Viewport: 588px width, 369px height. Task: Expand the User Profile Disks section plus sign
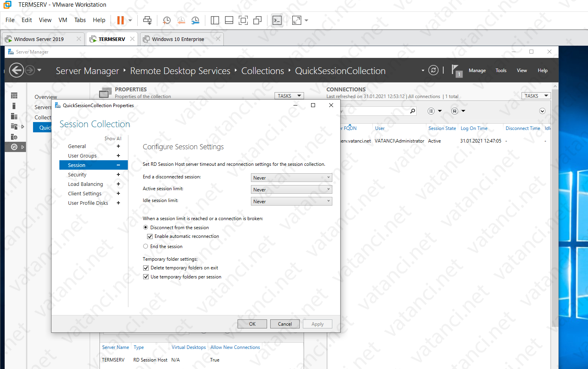118,203
